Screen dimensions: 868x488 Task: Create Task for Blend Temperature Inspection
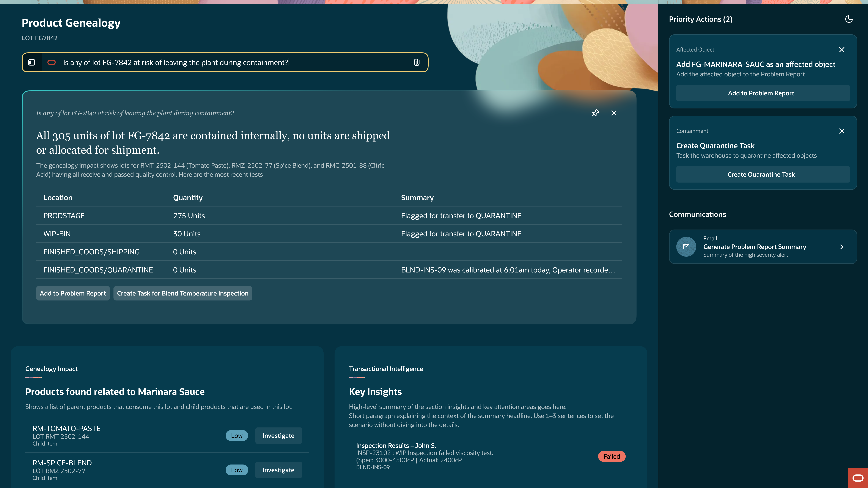[x=183, y=293]
